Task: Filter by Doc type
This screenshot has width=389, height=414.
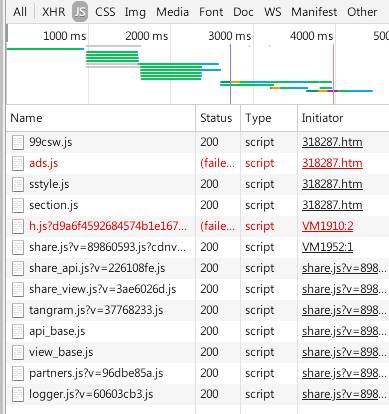Action: 243,12
